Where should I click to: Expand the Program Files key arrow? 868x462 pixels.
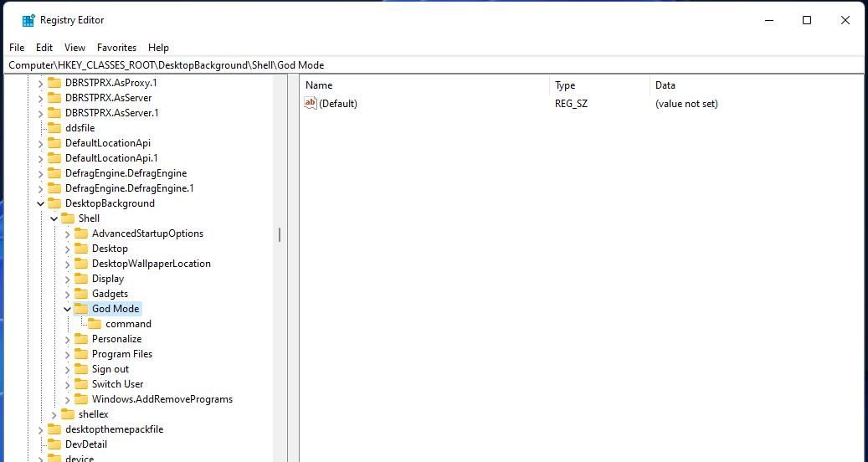click(67, 354)
